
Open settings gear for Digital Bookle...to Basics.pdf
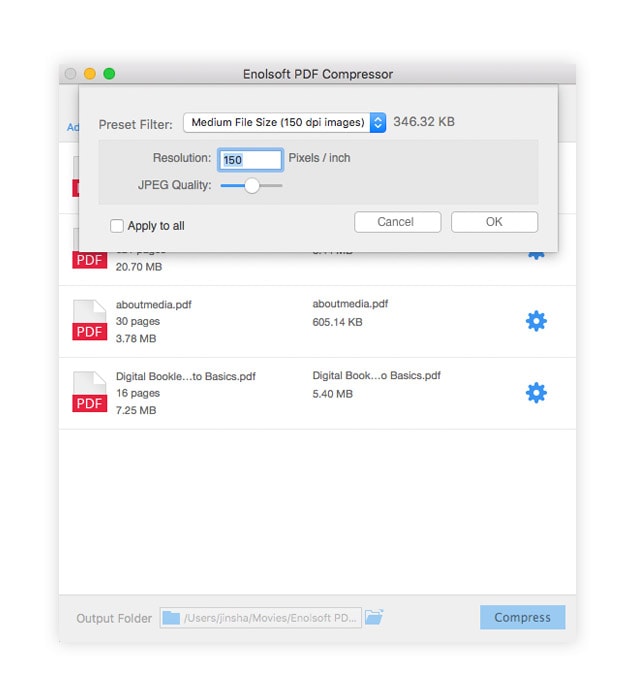click(x=536, y=393)
